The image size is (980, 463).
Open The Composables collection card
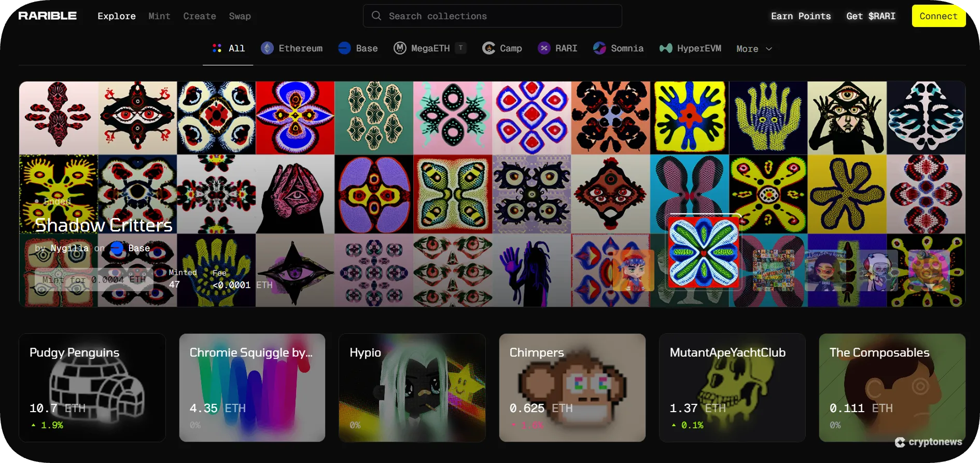[892, 388]
